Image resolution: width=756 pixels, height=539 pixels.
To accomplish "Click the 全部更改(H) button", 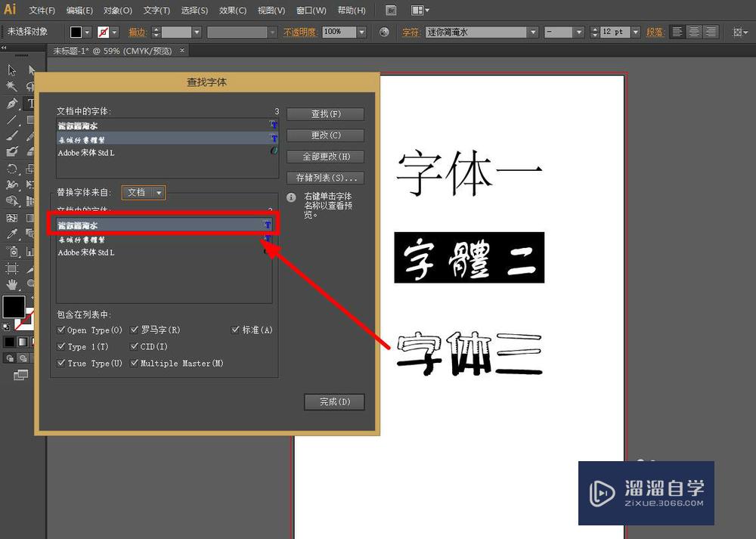I will point(325,156).
